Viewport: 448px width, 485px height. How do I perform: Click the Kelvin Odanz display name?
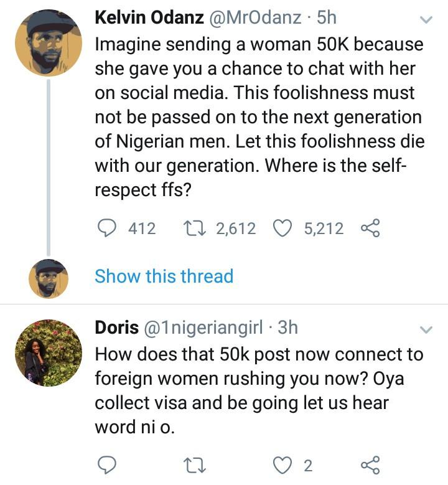[147, 18]
